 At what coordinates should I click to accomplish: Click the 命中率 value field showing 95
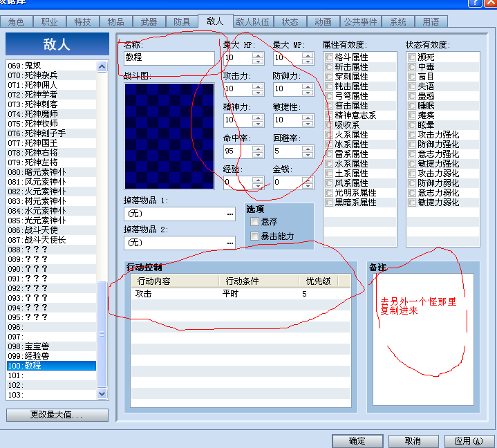click(238, 151)
